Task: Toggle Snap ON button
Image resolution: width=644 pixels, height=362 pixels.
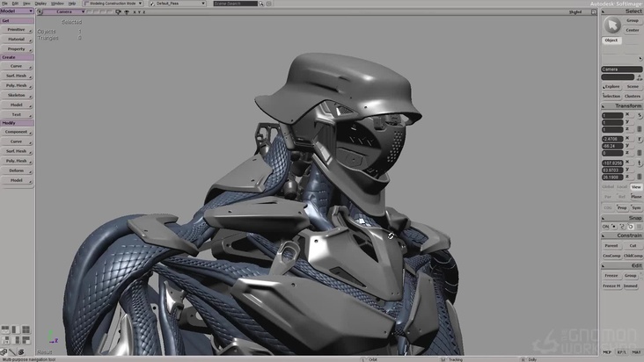Action: [605, 226]
